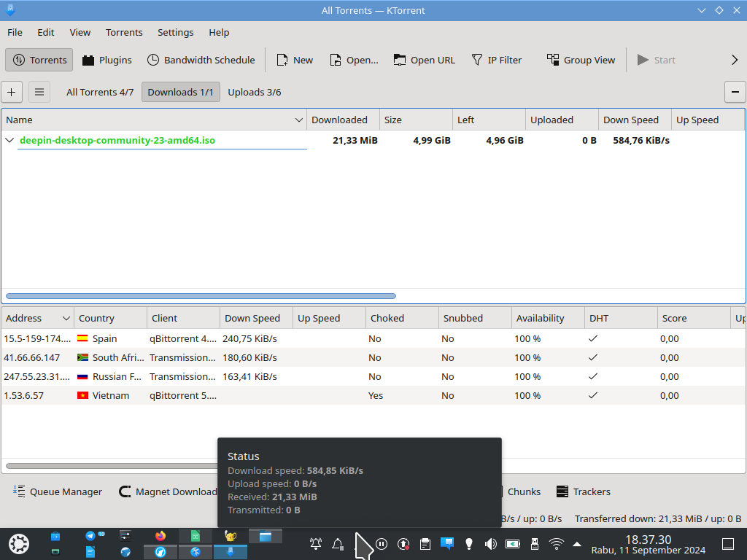747x560 pixels.
Task: Sort peers by Snubbed column
Action: point(475,318)
